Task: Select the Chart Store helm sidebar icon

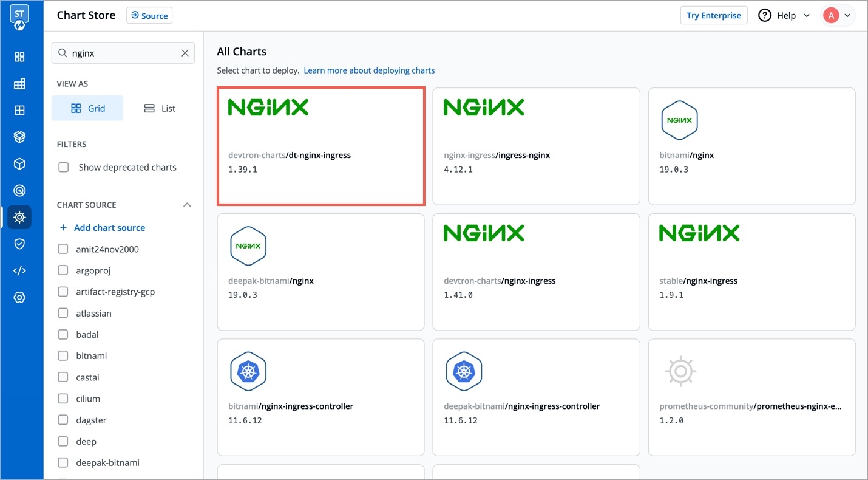Action: (19, 217)
